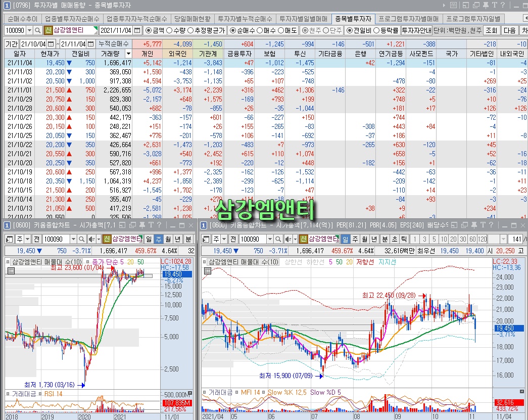The width and height of the screenshot is (528, 420).
Task: Click the data table grid icon in right chart
Action: pyautogui.click(x=208, y=271)
